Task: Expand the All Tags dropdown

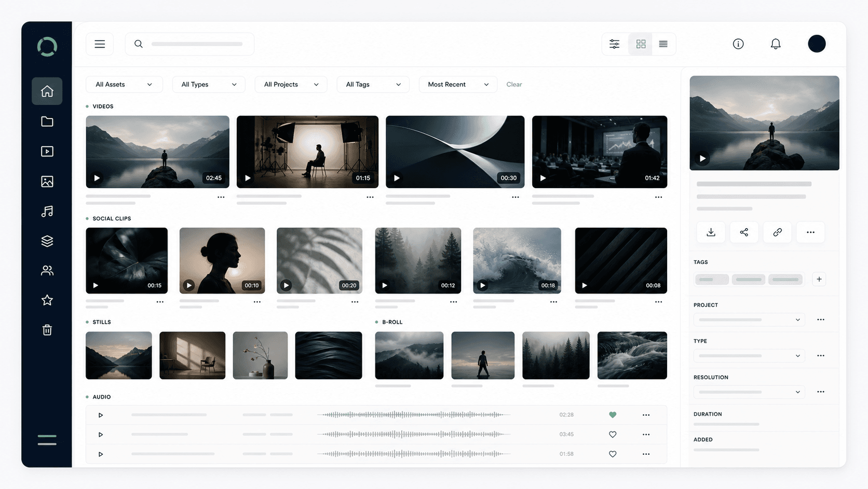Action: [x=373, y=84]
